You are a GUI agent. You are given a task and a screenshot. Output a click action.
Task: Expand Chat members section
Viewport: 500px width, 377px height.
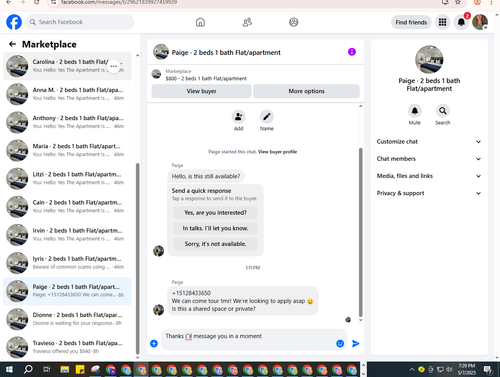[x=429, y=159]
